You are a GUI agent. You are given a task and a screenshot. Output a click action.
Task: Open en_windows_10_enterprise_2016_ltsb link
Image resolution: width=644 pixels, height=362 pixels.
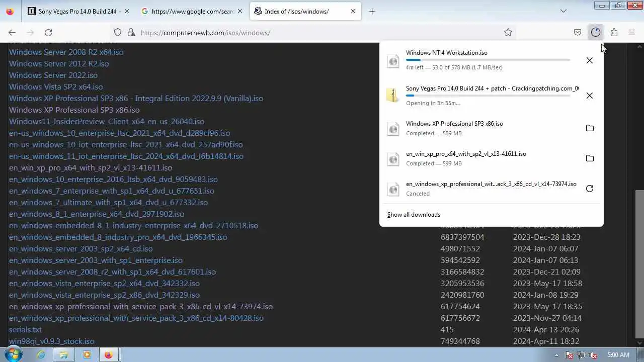pyautogui.click(x=113, y=179)
